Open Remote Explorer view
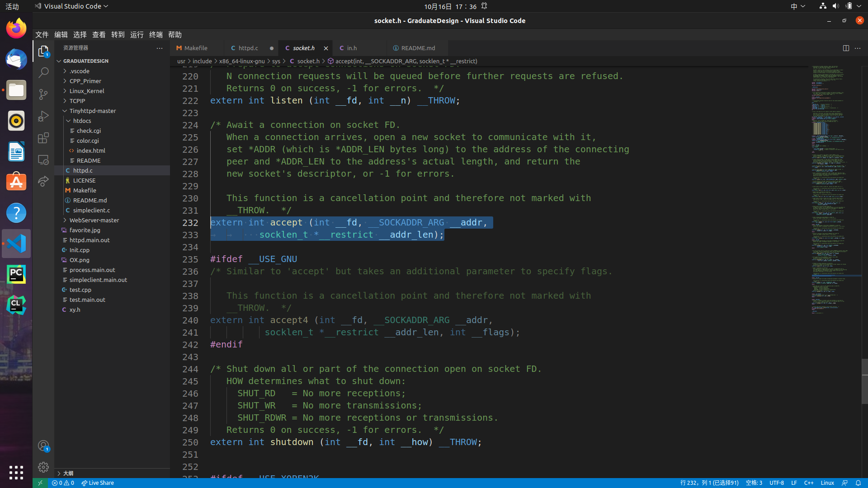The height and width of the screenshot is (488, 868). click(x=43, y=160)
